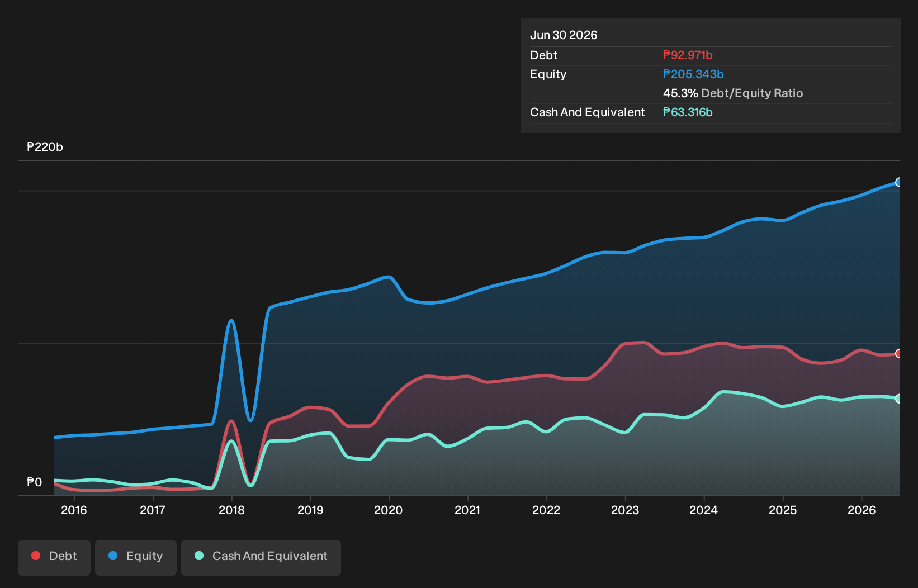Click the ₱220b y-axis label
The image size is (918, 588).
point(45,147)
